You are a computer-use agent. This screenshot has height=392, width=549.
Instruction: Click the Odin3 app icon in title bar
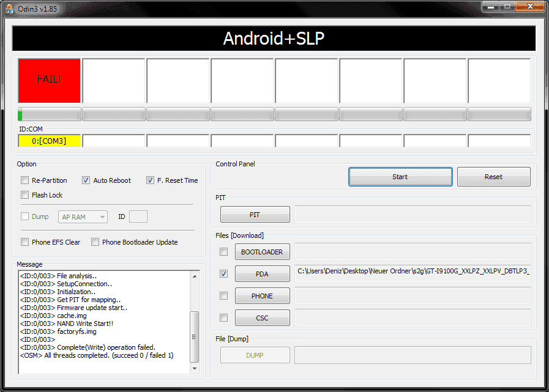coord(10,9)
